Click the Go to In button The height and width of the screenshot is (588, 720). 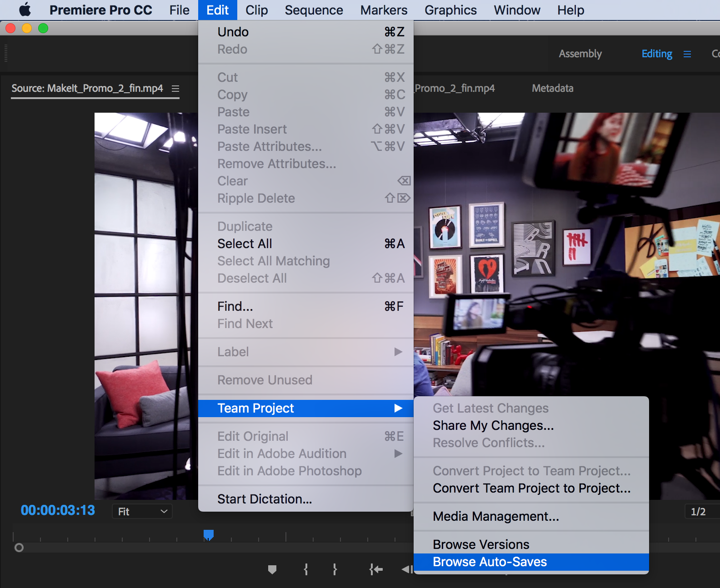376,569
